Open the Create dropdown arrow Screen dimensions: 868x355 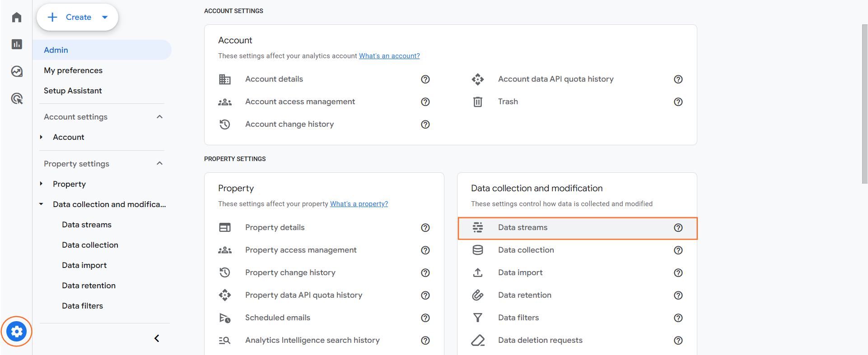click(x=105, y=17)
